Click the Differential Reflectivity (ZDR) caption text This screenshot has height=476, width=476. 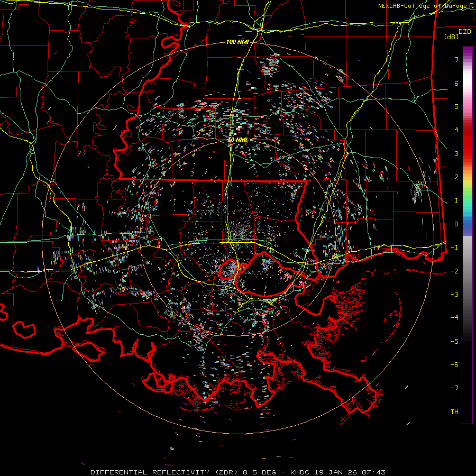point(165,472)
